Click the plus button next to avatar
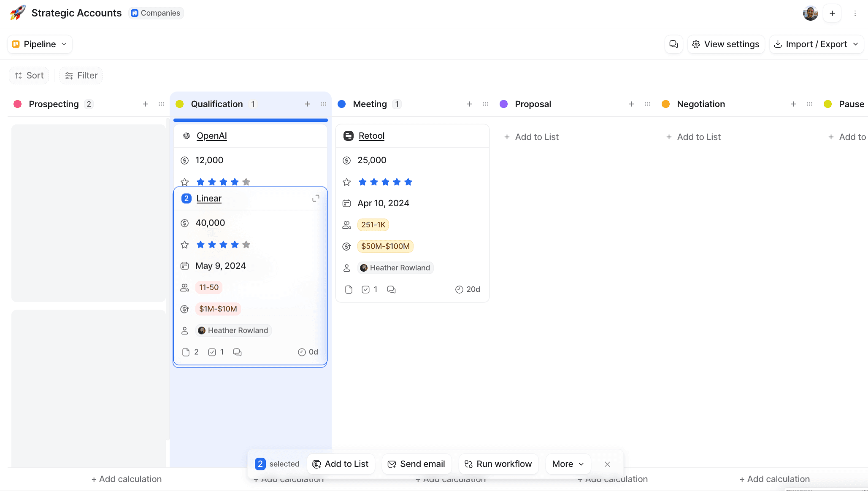 click(x=832, y=13)
